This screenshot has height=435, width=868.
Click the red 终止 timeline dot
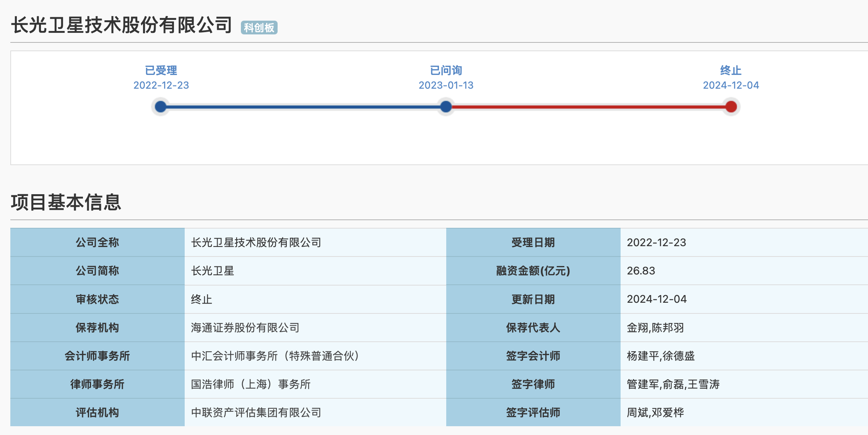pyautogui.click(x=731, y=107)
